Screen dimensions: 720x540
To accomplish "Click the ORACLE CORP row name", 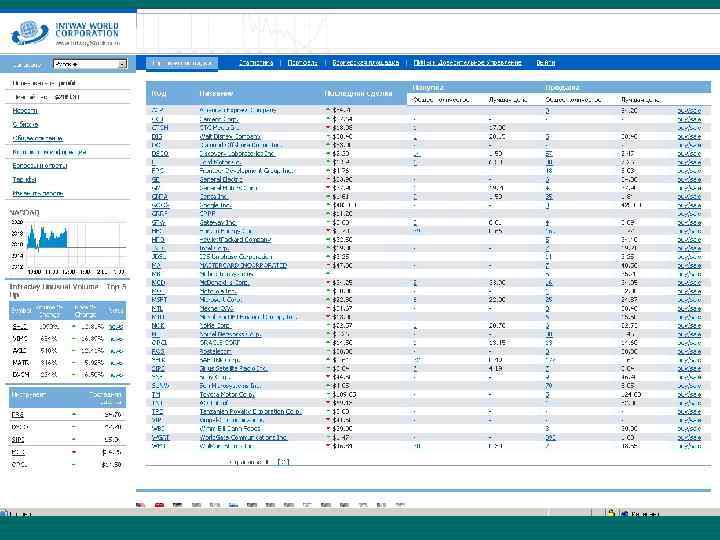I will pyautogui.click(x=220, y=343).
